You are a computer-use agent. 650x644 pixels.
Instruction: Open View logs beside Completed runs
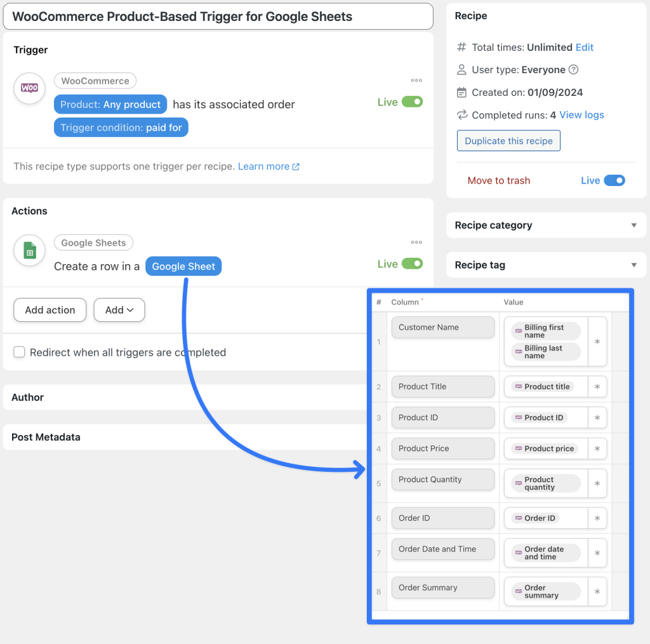click(583, 115)
